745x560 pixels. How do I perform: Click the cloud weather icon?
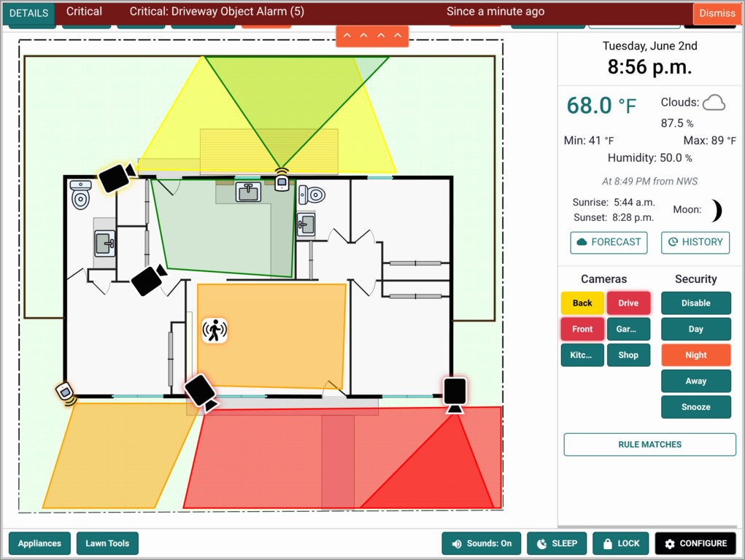714,103
